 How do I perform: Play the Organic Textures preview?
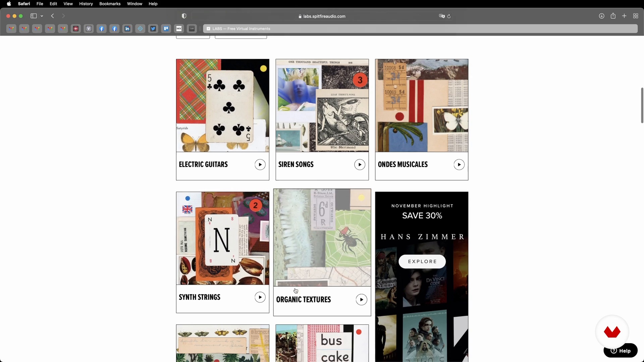coord(361,300)
